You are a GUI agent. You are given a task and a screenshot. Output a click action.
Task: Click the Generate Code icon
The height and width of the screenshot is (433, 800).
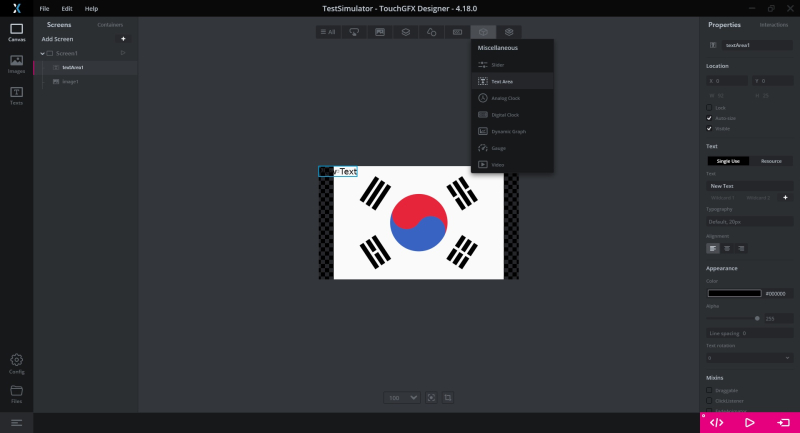click(717, 422)
